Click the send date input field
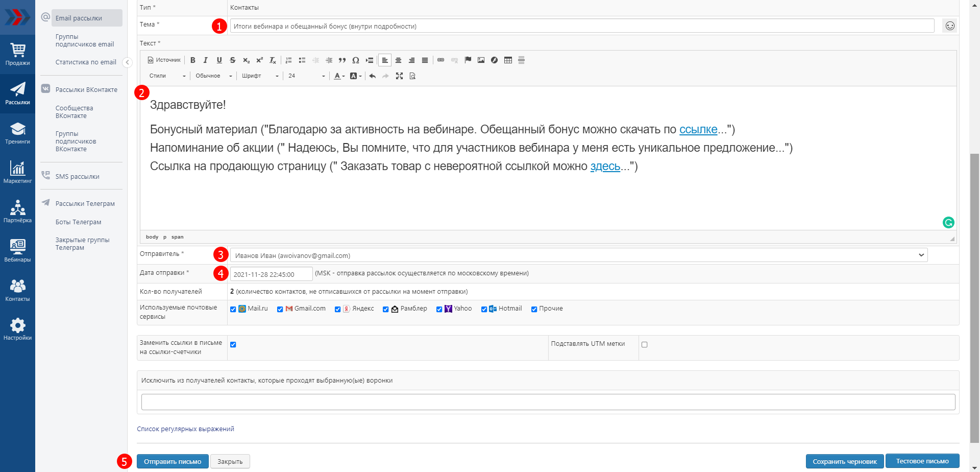 (271, 274)
